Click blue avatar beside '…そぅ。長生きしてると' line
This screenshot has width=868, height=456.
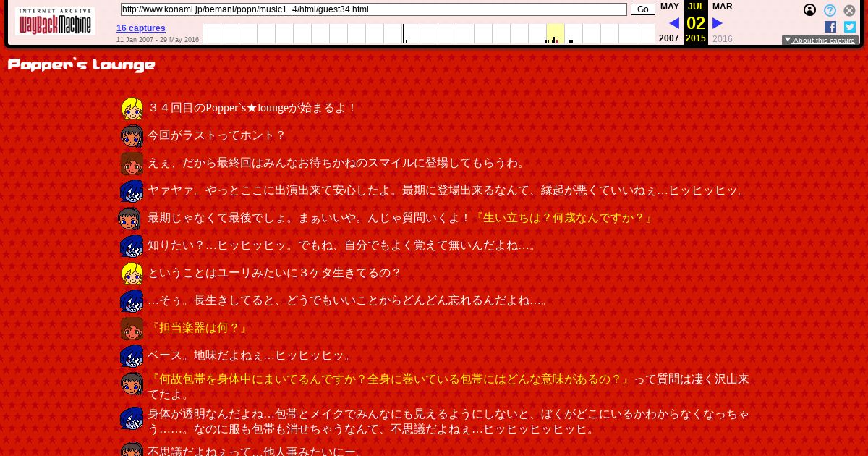132,301
